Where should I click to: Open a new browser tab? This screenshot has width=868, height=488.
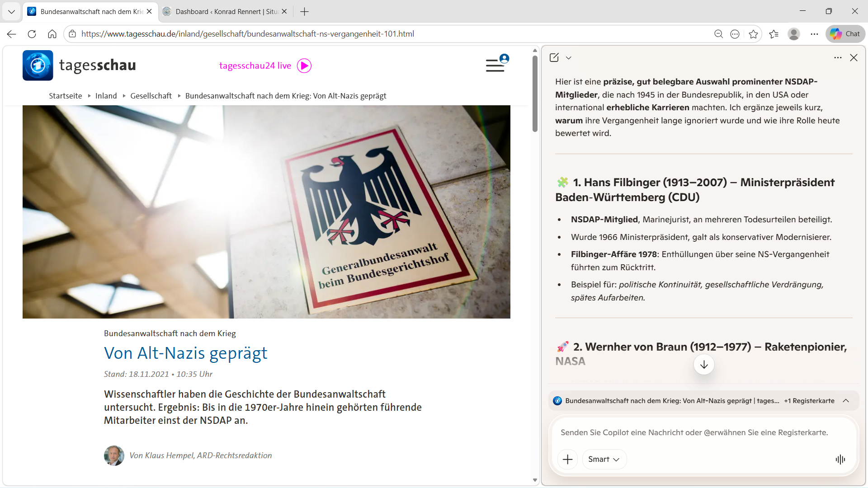pyautogui.click(x=305, y=12)
